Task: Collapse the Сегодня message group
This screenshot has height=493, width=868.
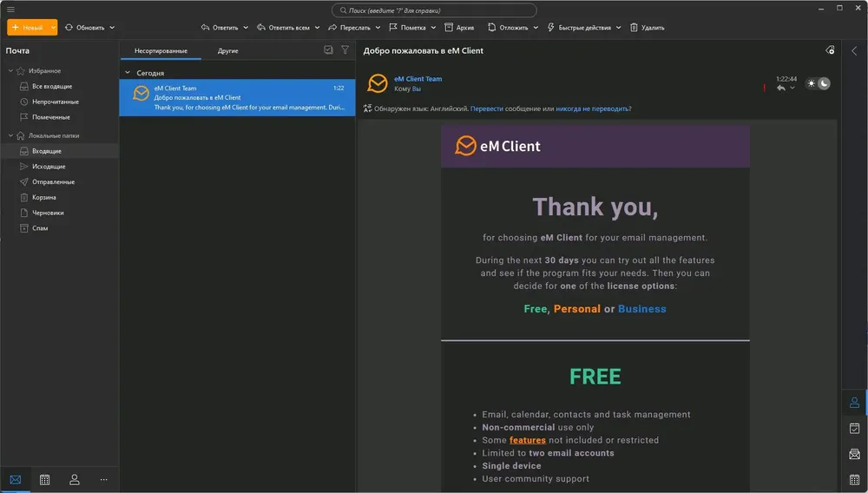Action: [x=128, y=73]
